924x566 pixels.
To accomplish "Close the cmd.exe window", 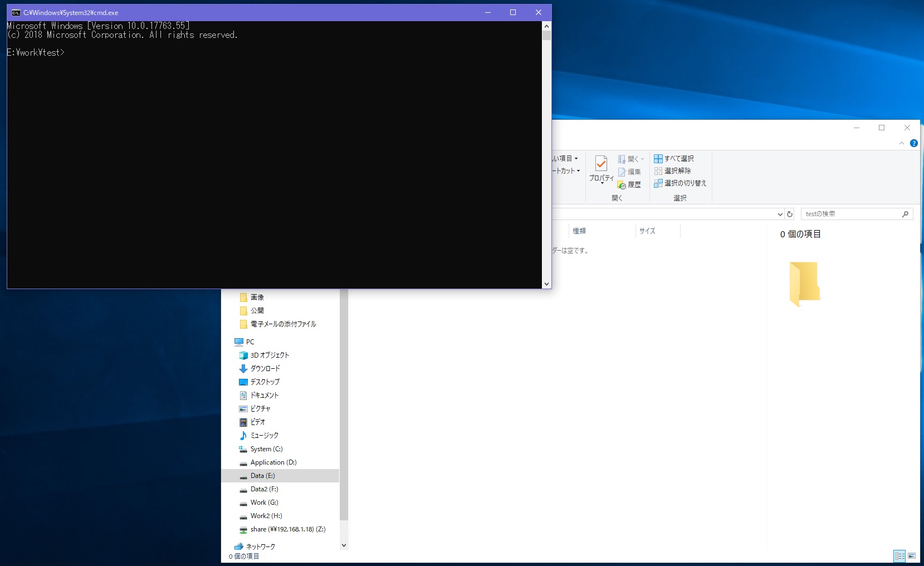I will pos(538,13).
